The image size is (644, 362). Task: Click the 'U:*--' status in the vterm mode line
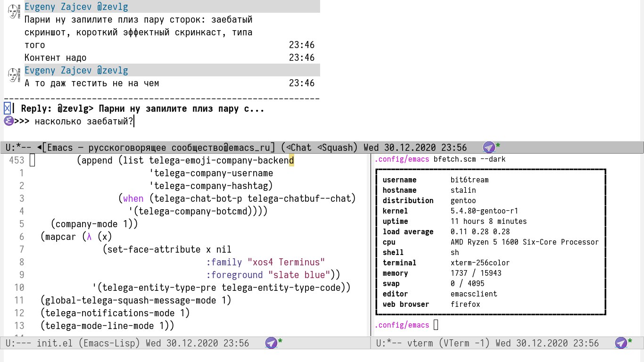(x=389, y=343)
